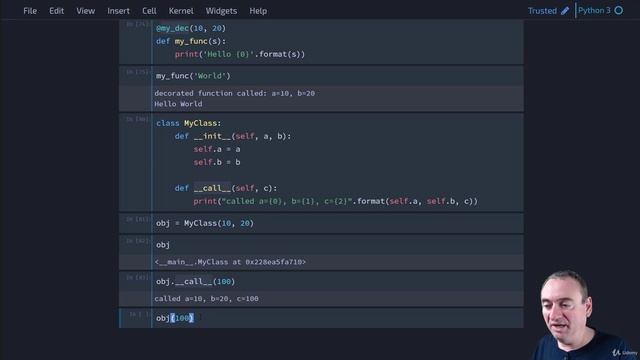The image size is (640, 360).
Task: Click the __init__ method definition line
Action: [x=233, y=136]
